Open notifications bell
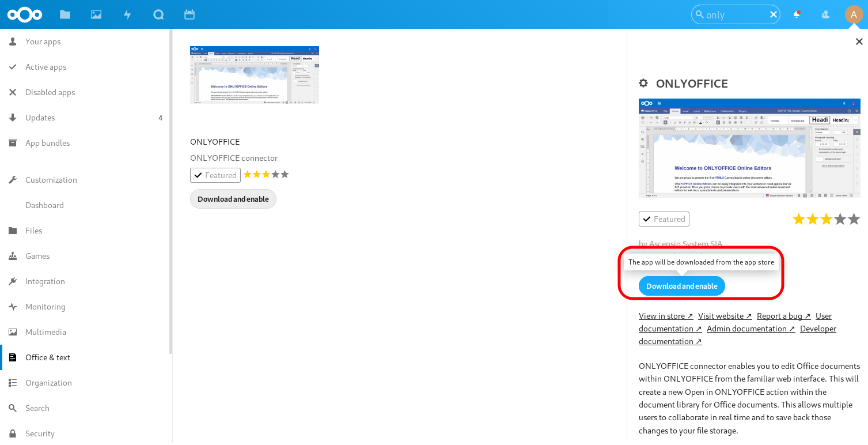Screen dimensions: 868x445 tap(797, 14)
